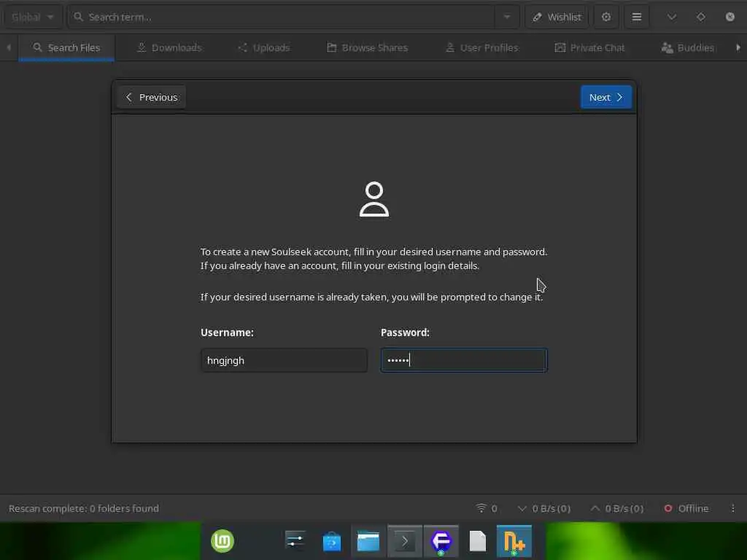Image resolution: width=747 pixels, height=560 pixels.
Task: Open the Wishlist button
Action: pyautogui.click(x=557, y=17)
